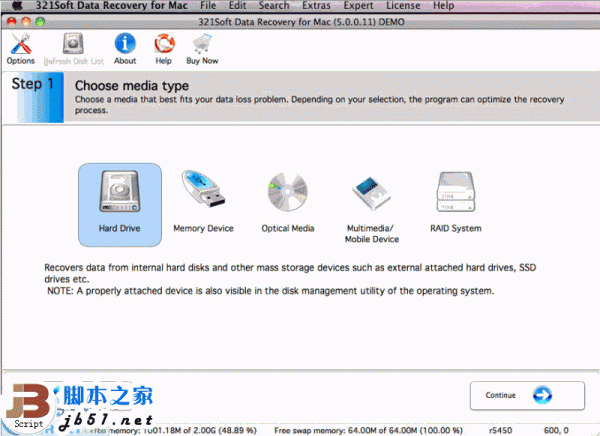Image resolution: width=600 pixels, height=436 pixels.
Task: Open the Help menu in menu bar
Action: pos(443,5)
